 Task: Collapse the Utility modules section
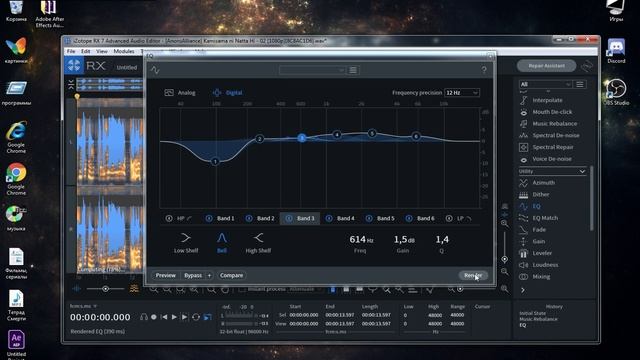click(x=552, y=171)
